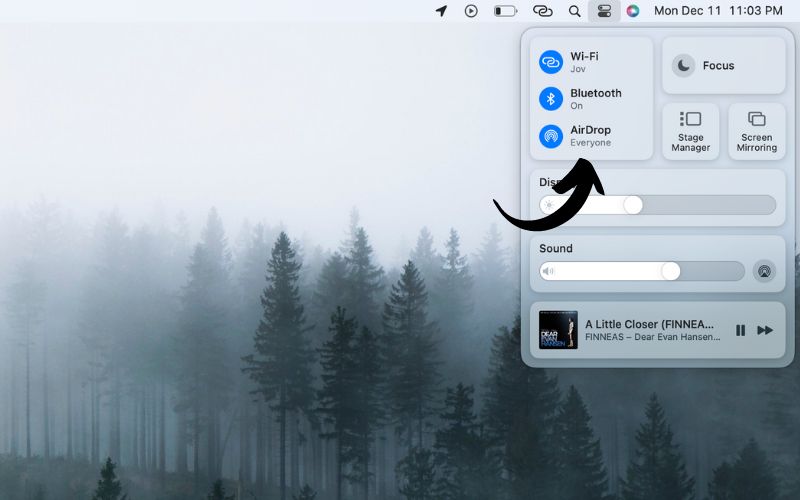Open Wi-Fi network details label
This screenshot has height=500, width=800.
pos(584,62)
